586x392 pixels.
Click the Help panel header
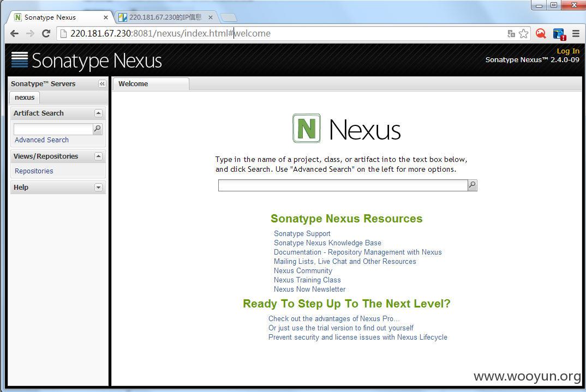pos(57,187)
